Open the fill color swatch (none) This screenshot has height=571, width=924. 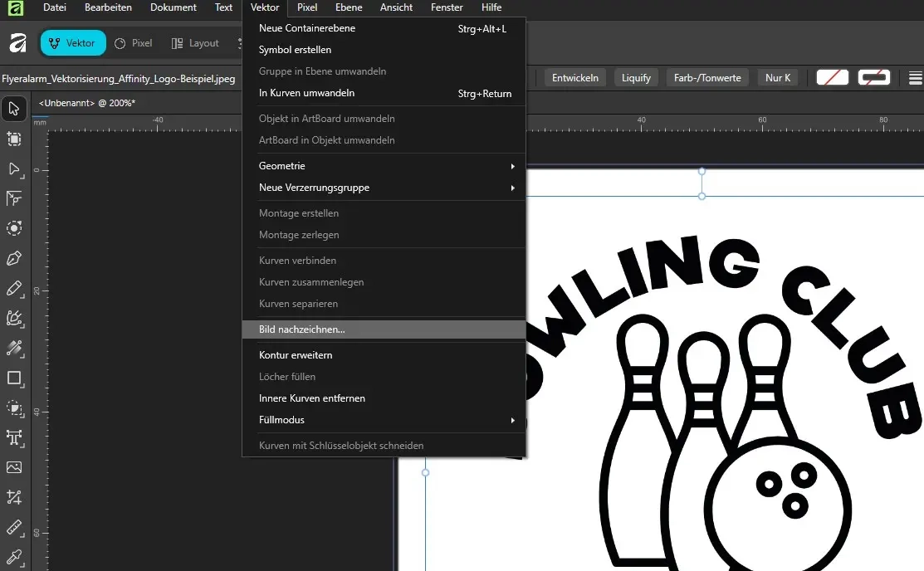pos(832,77)
